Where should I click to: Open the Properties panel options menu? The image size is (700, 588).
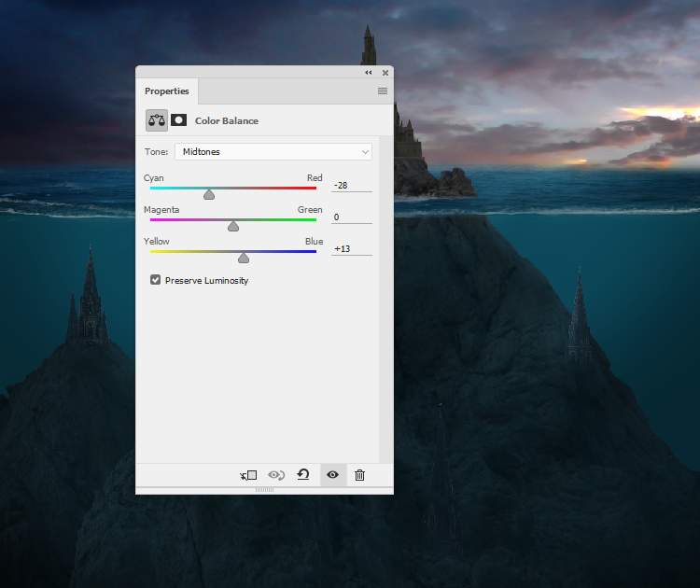[x=383, y=91]
